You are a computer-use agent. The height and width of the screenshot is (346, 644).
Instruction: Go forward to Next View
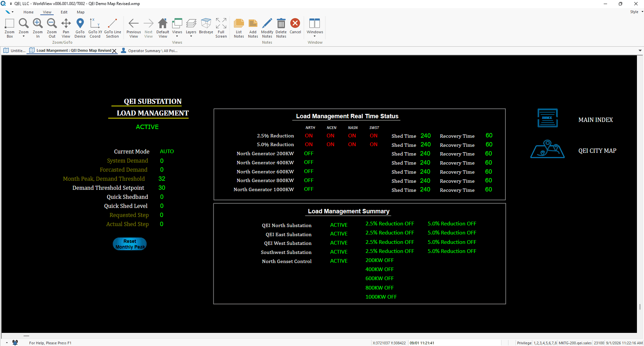pyautogui.click(x=148, y=28)
